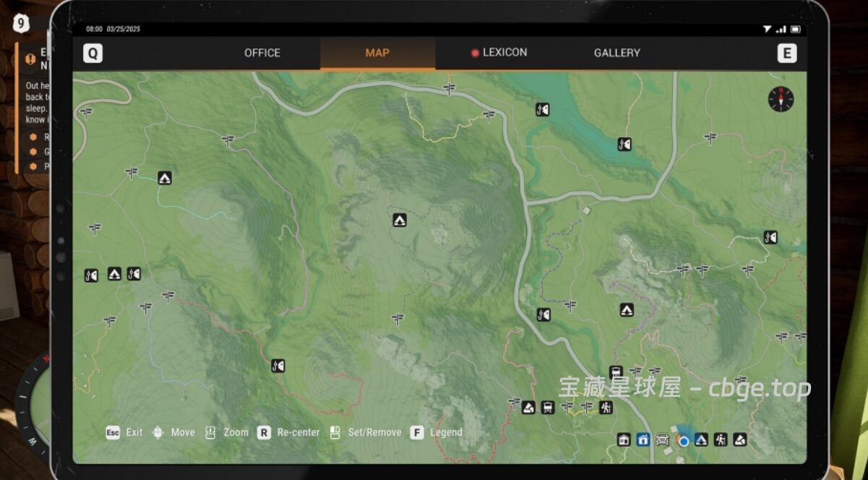The height and width of the screenshot is (480, 868).
Task: Open the map Legend with F
Action: (x=436, y=432)
